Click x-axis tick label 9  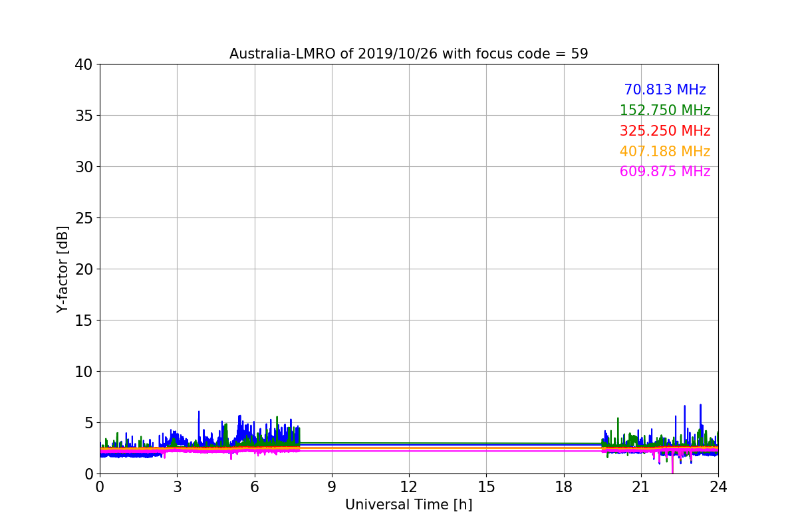click(x=332, y=487)
